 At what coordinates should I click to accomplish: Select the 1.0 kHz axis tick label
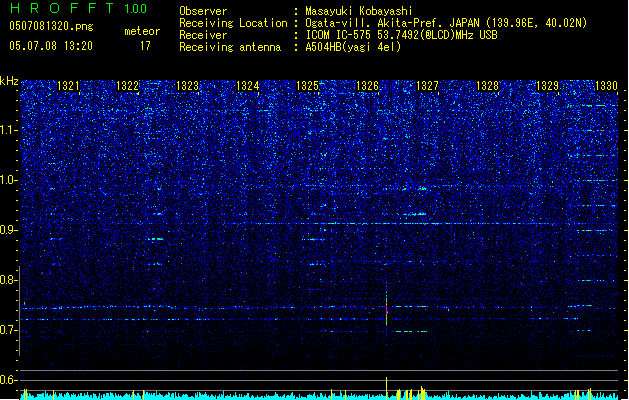tap(9, 180)
